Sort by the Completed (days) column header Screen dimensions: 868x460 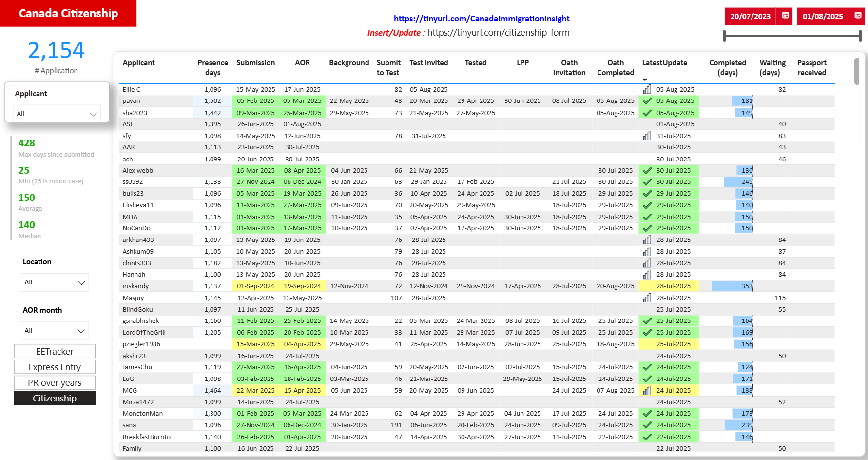point(728,68)
